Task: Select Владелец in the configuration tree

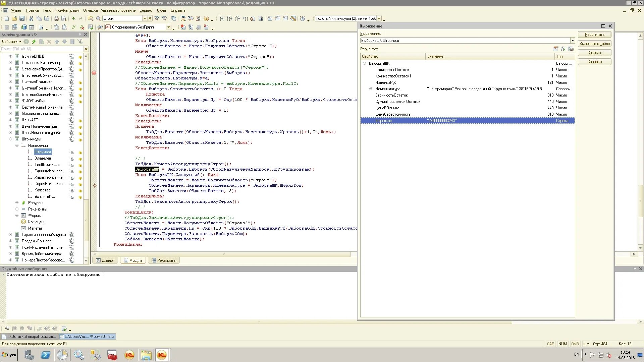Action: [x=43, y=158]
